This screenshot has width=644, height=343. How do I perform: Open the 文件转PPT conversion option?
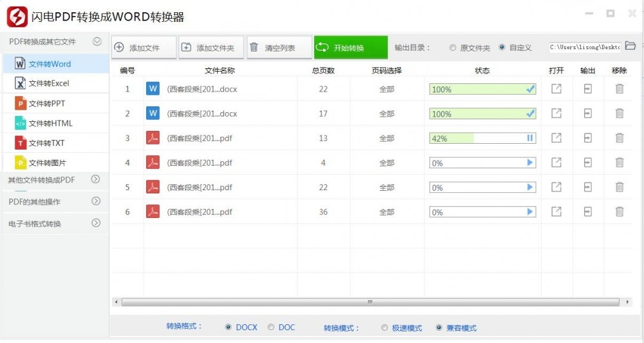coord(46,103)
